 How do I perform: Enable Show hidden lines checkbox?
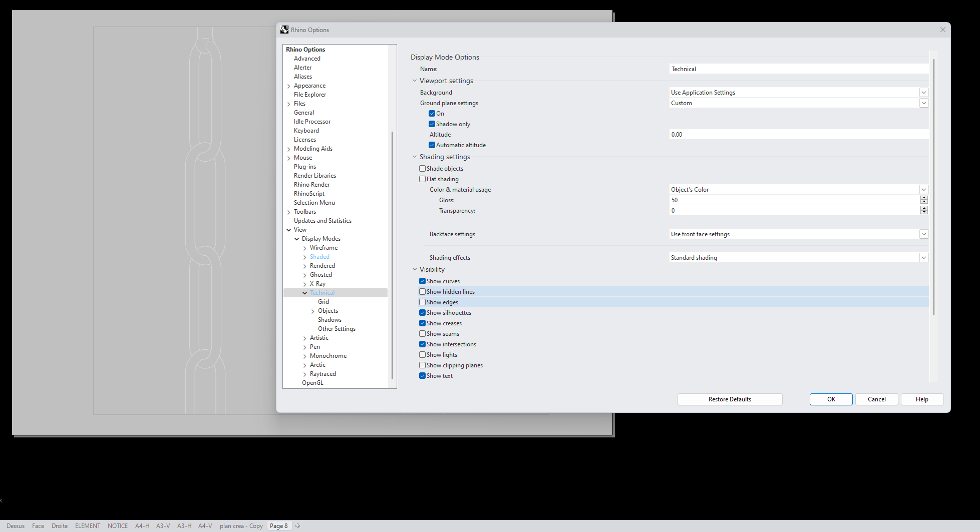click(x=422, y=292)
